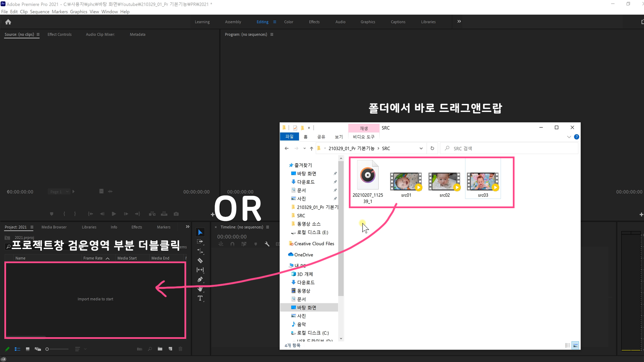Image resolution: width=644 pixels, height=362 pixels.
Task: Show hidden Project panel tabs chevron
Action: (187, 227)
